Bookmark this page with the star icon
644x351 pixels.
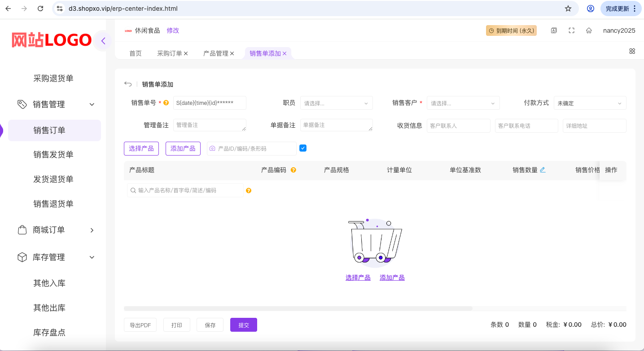(568, 9)
